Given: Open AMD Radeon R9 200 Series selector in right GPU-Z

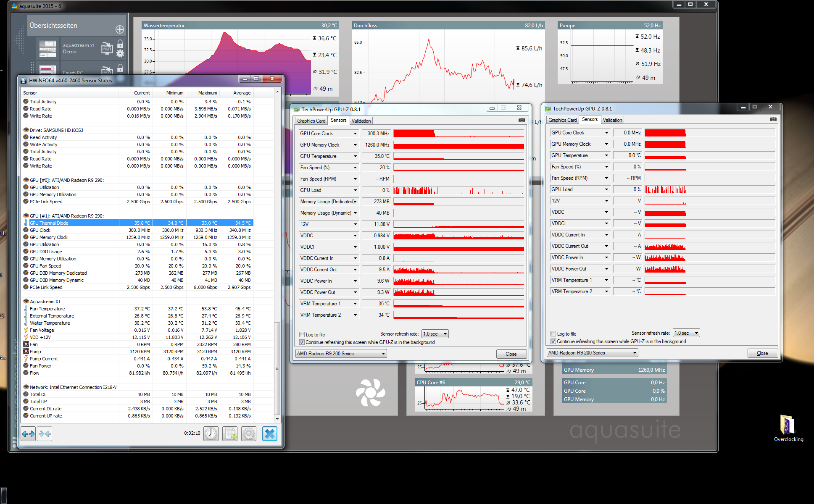Looking at the screenshot, I should 592,353.
